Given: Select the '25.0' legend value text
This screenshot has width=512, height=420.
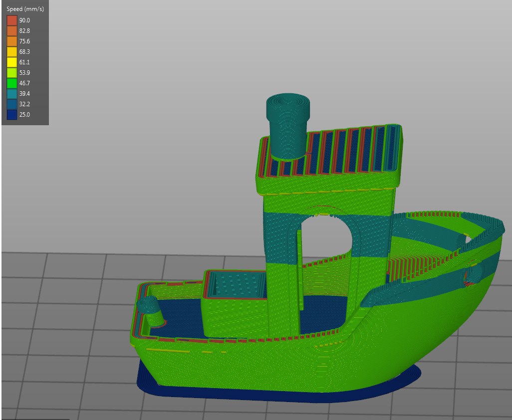Looking at the screenshot, I should click(x=24, y=114).
